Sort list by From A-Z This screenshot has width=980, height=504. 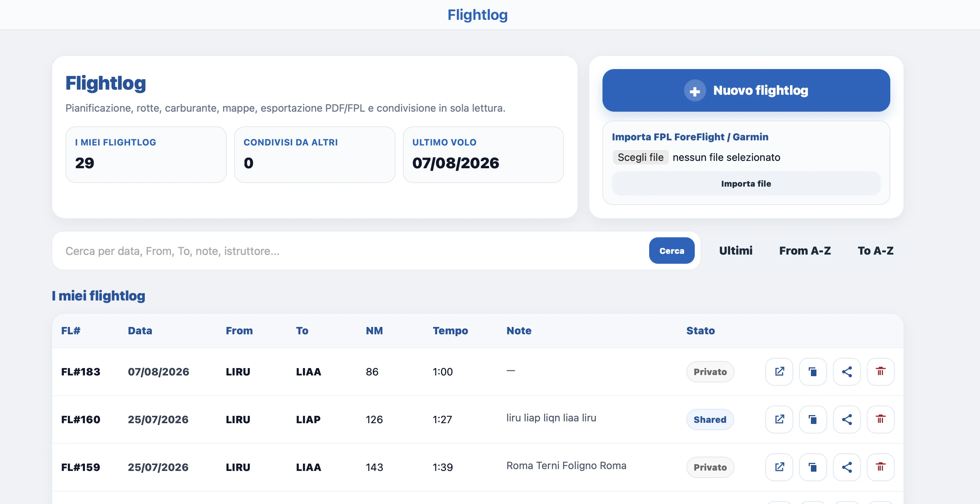click(x=805, y=251)
